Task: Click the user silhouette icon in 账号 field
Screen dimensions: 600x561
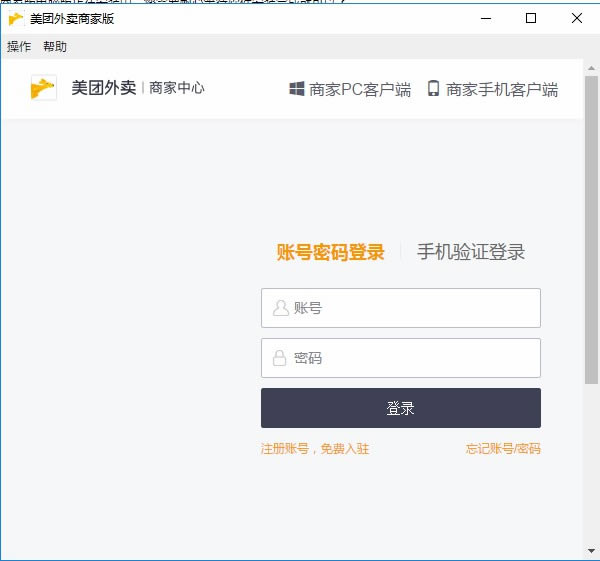Action: point(281,308)
